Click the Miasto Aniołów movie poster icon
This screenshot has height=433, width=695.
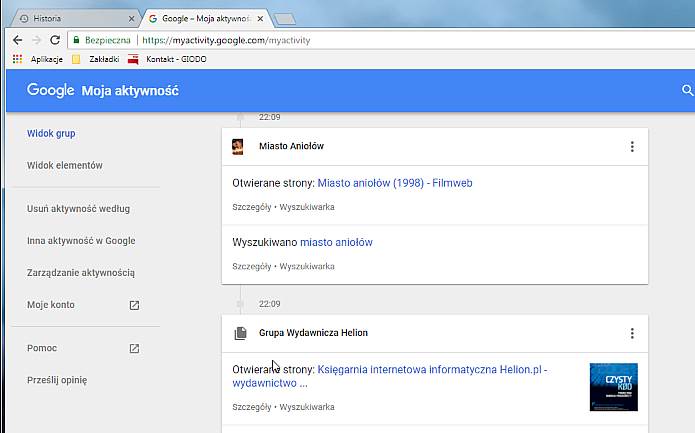[238, 146]
